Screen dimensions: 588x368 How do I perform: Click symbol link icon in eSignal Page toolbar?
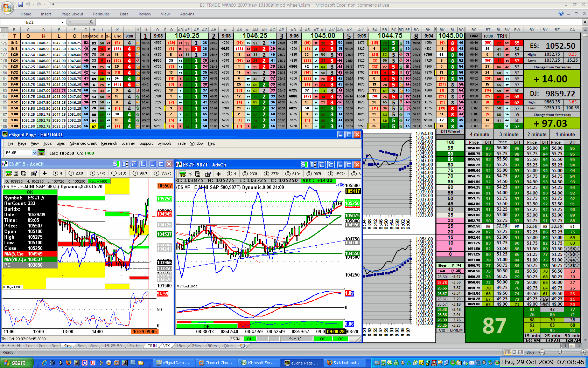click(42, 153)
